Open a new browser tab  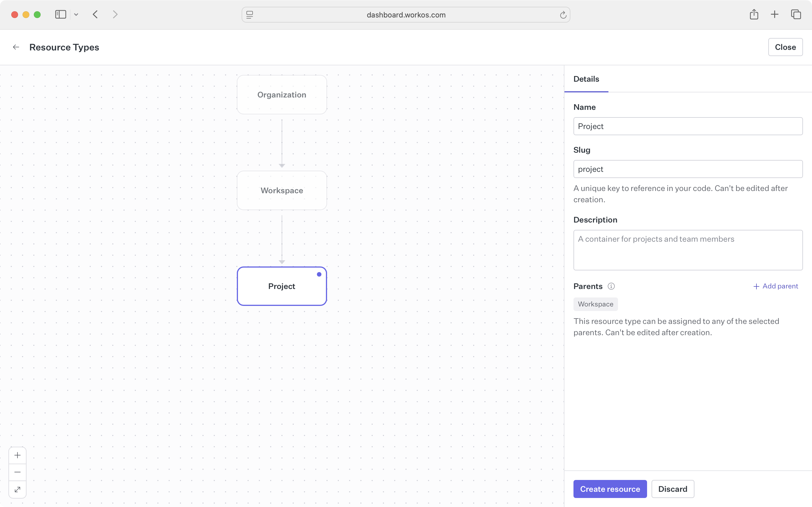point(775,14)
